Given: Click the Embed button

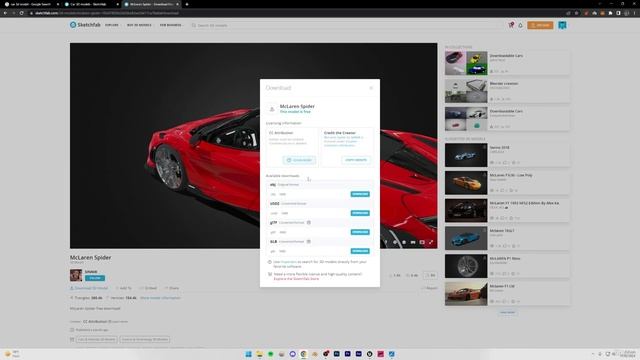Looking at the screenshot, I should click(149, 288).
